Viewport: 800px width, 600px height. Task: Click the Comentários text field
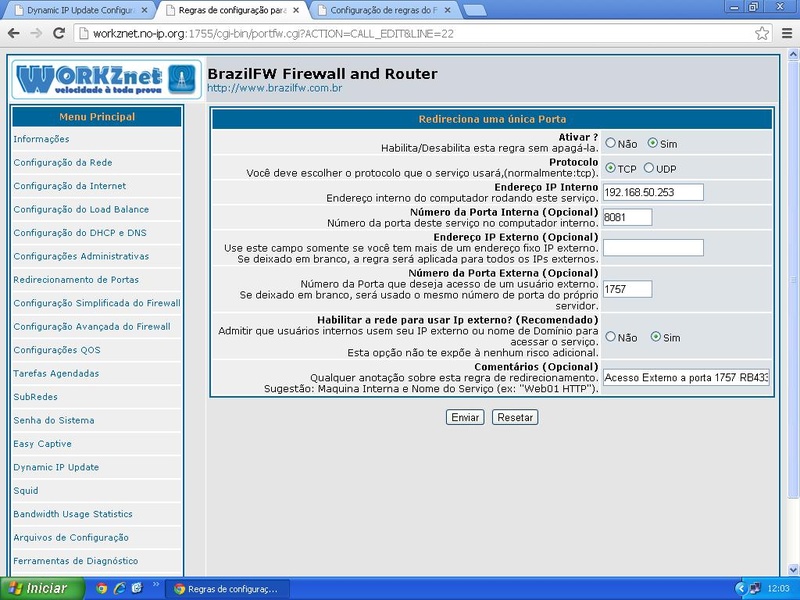pyautogui.click(x=686, y=378)
